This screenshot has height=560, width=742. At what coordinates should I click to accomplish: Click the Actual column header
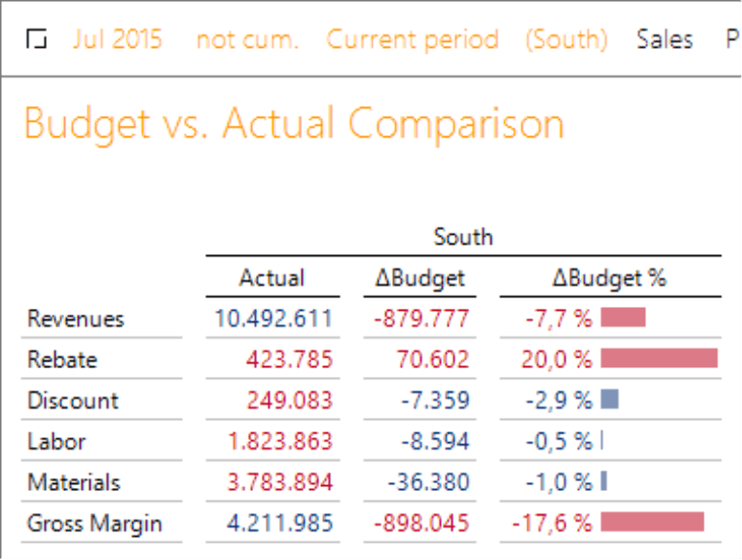tap(271, 278)
